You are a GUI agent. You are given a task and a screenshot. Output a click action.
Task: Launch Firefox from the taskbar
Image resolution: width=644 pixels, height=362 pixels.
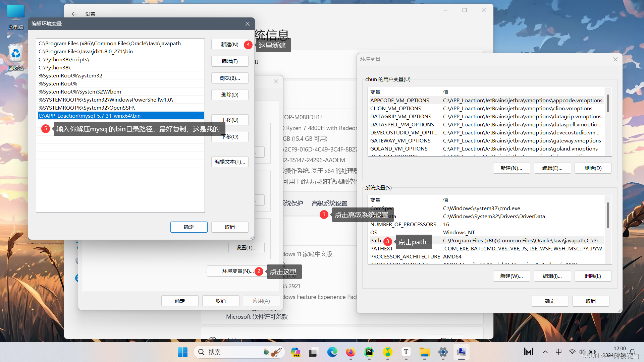tap(351, 352)
